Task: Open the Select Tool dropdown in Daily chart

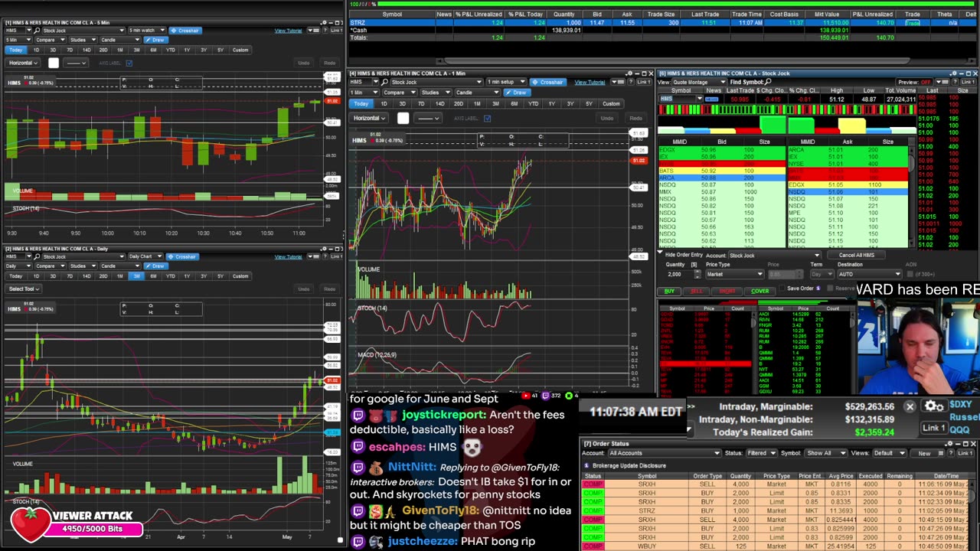Action: click(22, 289)
